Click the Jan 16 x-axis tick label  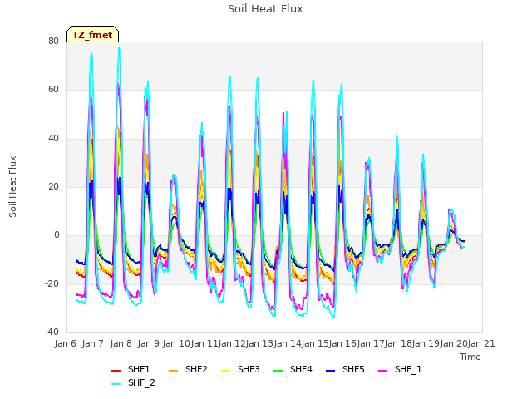coord(342,343)
